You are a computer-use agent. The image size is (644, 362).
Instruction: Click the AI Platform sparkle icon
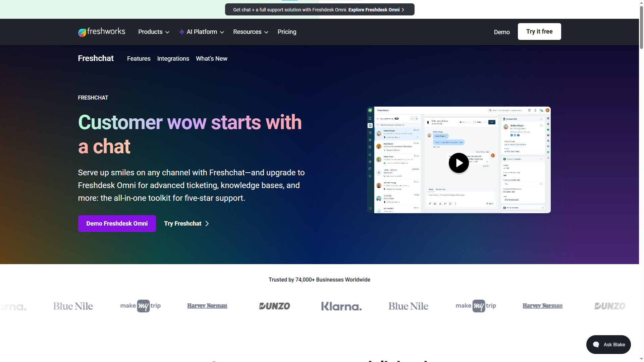(x=182, y=32)
